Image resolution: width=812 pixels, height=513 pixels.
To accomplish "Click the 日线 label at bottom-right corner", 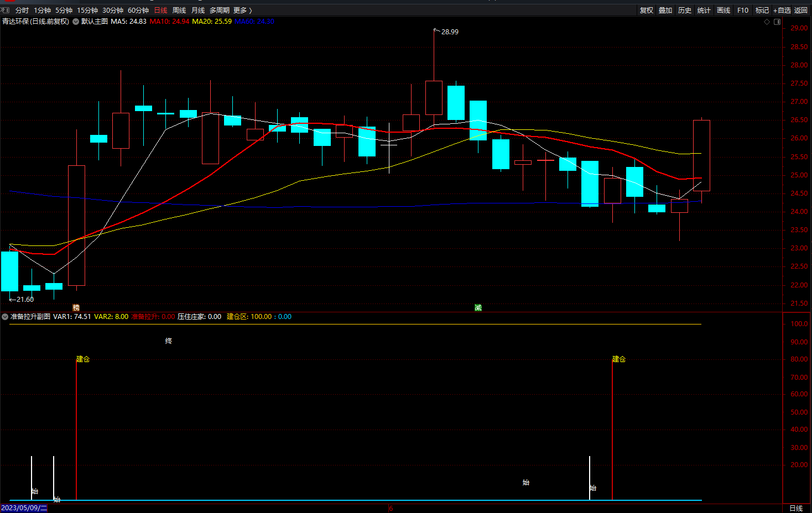I will coord(796,508).
